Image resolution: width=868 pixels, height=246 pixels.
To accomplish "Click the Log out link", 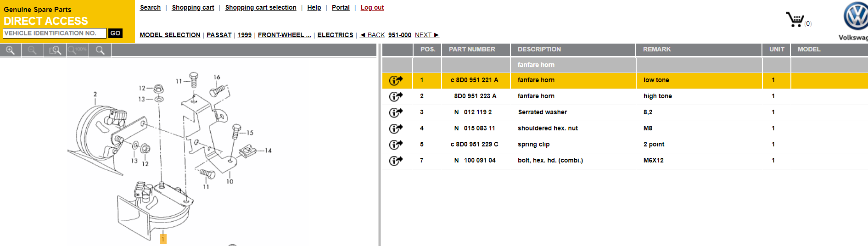I will tap(372, 7).
